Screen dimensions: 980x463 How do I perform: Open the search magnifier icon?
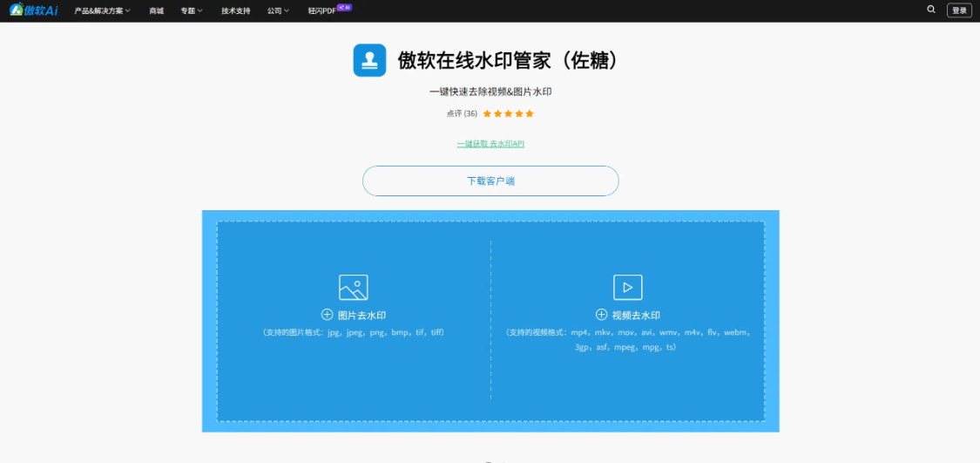(x=931, y=10)
